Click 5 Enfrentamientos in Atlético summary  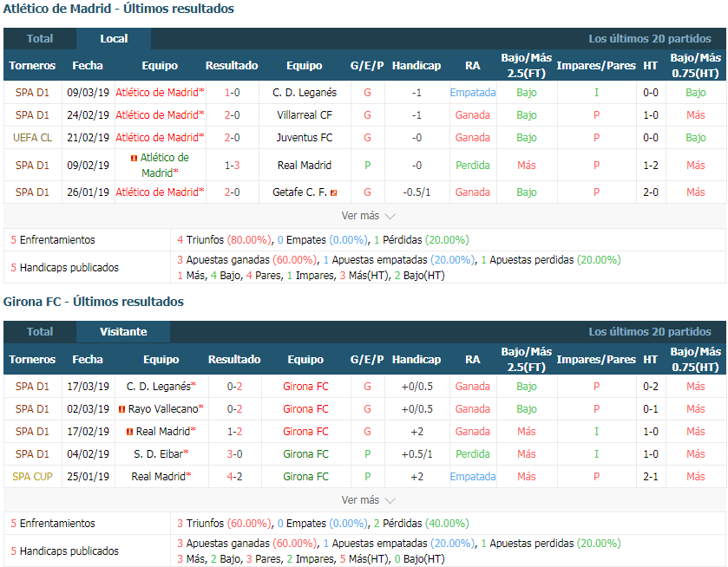(53, 240)
